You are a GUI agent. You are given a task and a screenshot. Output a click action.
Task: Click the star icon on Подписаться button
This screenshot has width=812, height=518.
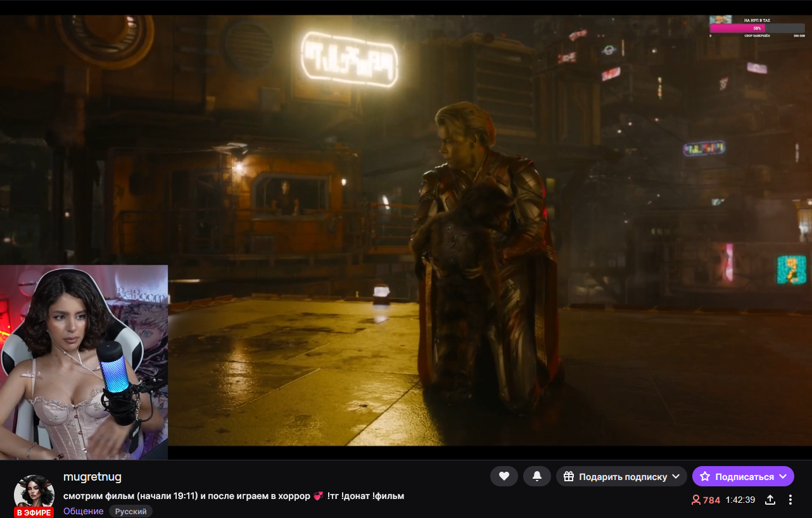pyautogui.click(x=705, y=476)
